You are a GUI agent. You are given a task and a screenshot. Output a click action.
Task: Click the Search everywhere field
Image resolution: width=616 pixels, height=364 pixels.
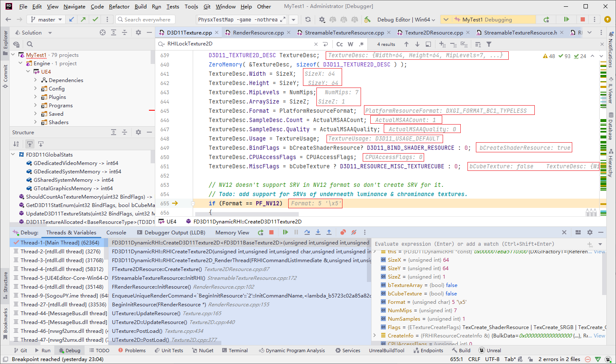pyautogui.click(x=145, y=19)
